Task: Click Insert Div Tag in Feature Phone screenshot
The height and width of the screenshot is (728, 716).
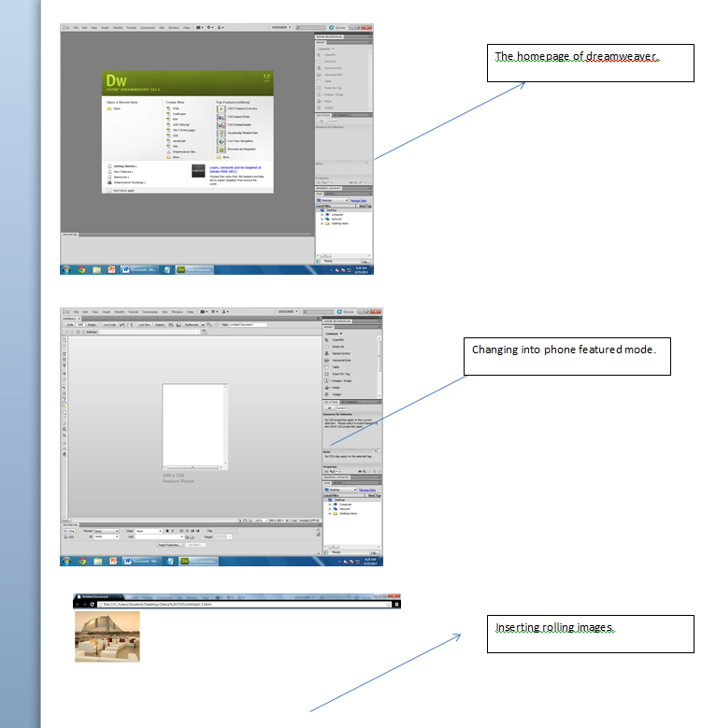Action: coord(337,374)
